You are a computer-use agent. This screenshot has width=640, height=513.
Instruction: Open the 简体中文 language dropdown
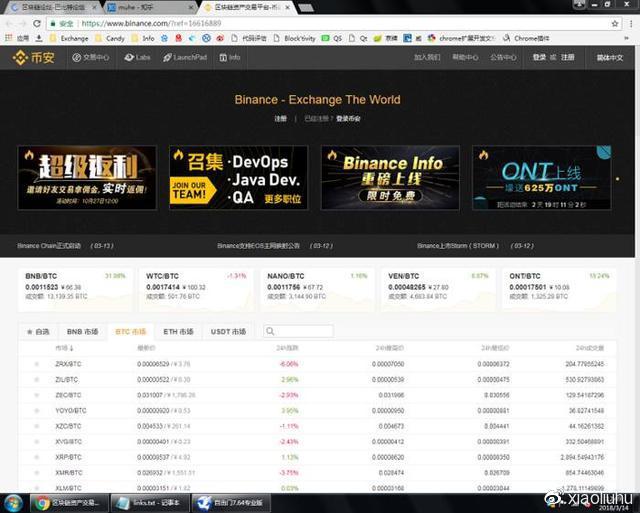pos(609,58)
